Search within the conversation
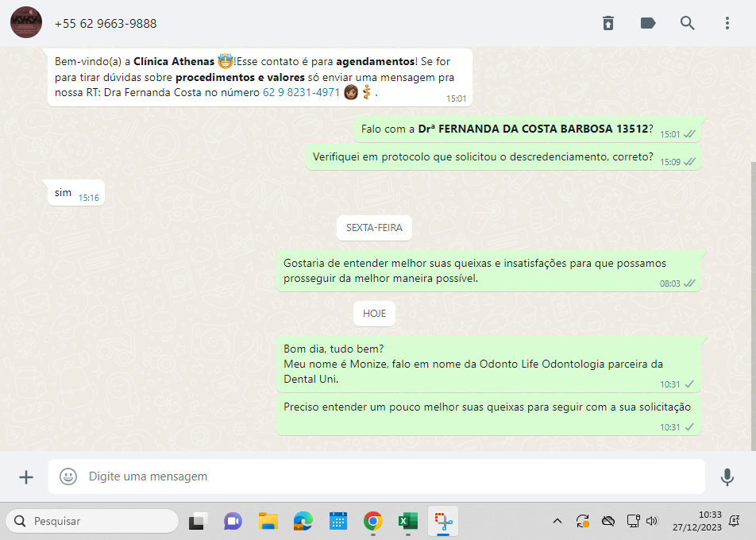Screen dimensions: 756x540 [687, 23]
